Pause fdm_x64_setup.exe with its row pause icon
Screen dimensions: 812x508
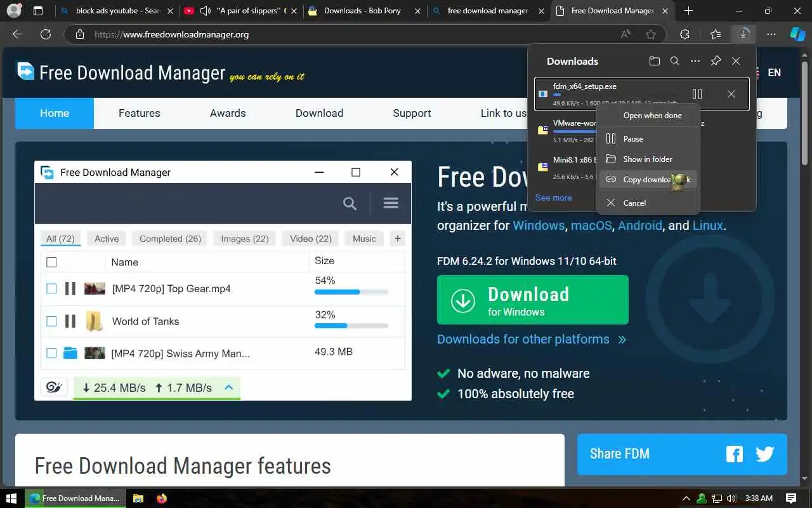pyautogui.click(x=697, y=94)
